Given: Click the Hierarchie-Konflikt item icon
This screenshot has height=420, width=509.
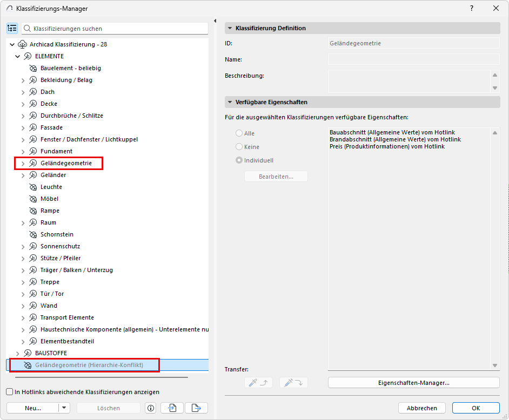Looking at the screenshot, I should tap(28, 365).
